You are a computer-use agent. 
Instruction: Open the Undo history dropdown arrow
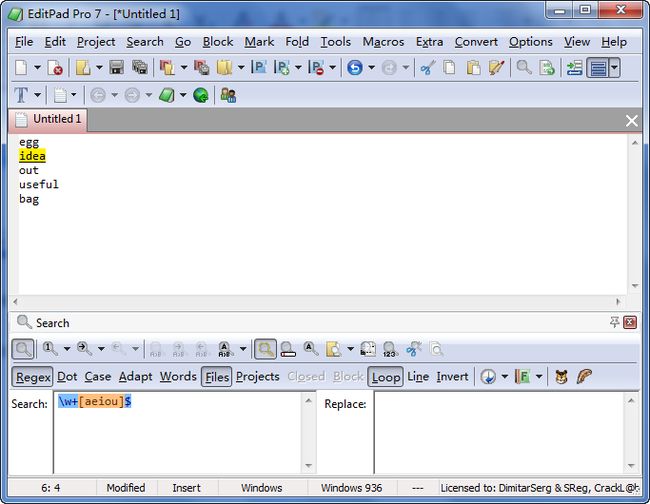coord(371,67)
